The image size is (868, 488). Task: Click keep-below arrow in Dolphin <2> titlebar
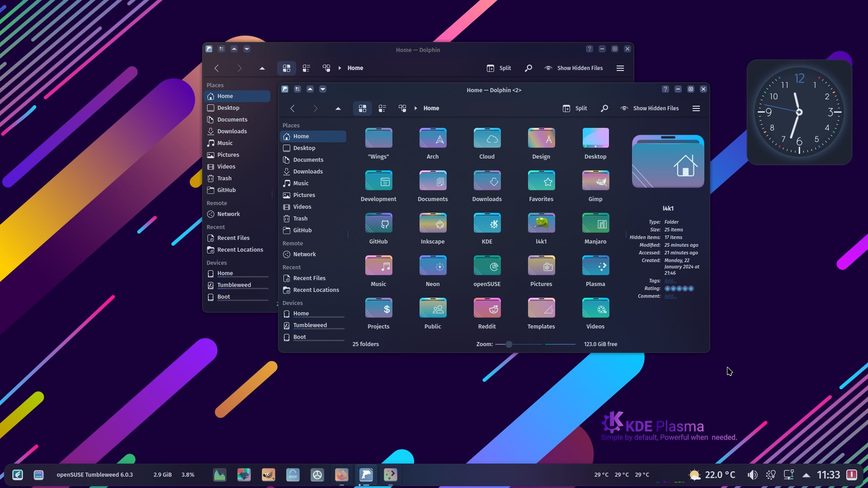point(323,89)
